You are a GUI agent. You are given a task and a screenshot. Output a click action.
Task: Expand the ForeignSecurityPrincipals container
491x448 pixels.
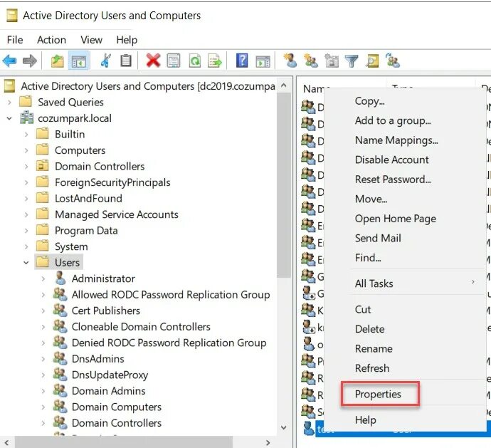point(26,182)
